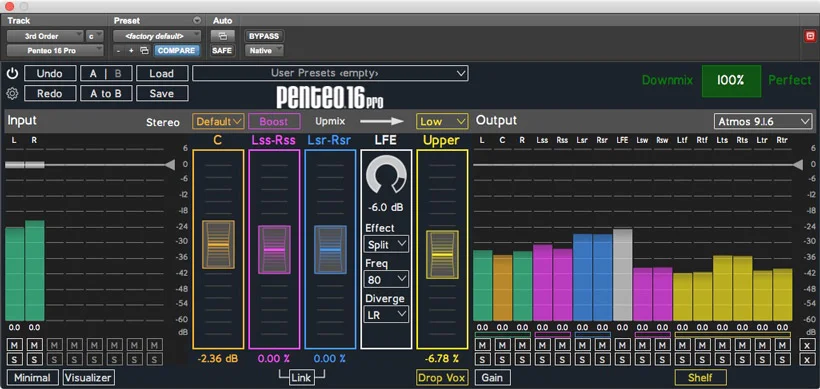Viewport: 820px width, 389px height.
Task: Click the pink Lss-Rss fader handle
Action: pyautogui.click(x=274, y=249)
